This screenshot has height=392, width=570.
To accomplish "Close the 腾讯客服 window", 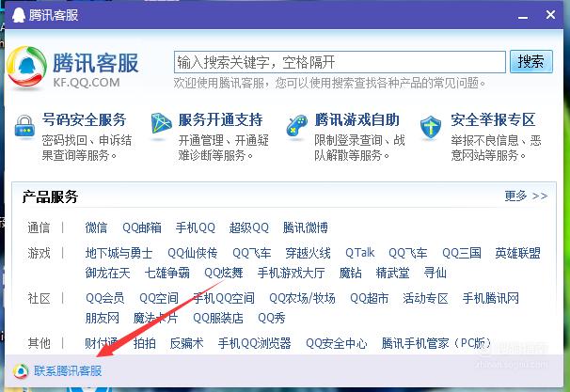I will click(550, 14).
